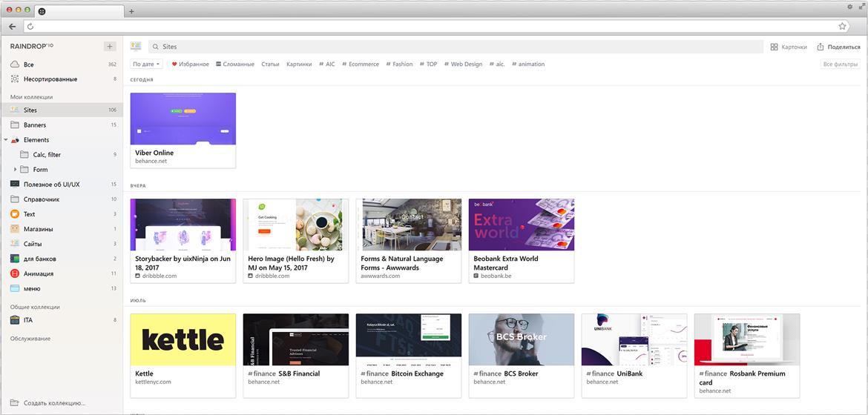Click the add collection plus button

(x=110, y=47)
